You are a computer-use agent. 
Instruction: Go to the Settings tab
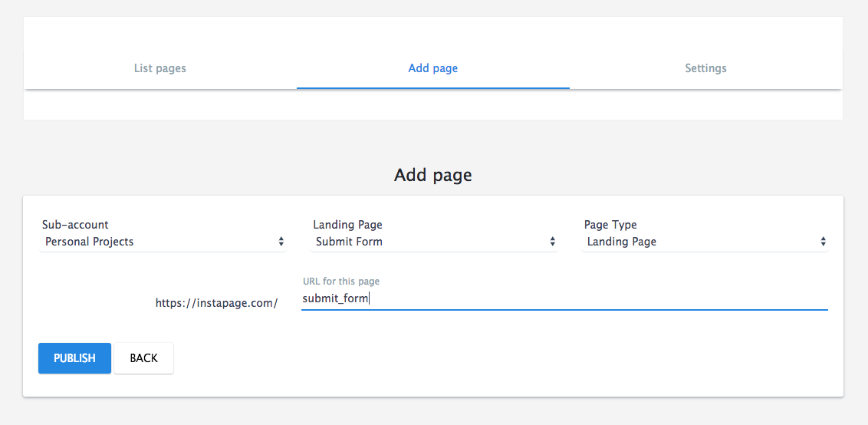pyautogui.click(x=705, y=68)
